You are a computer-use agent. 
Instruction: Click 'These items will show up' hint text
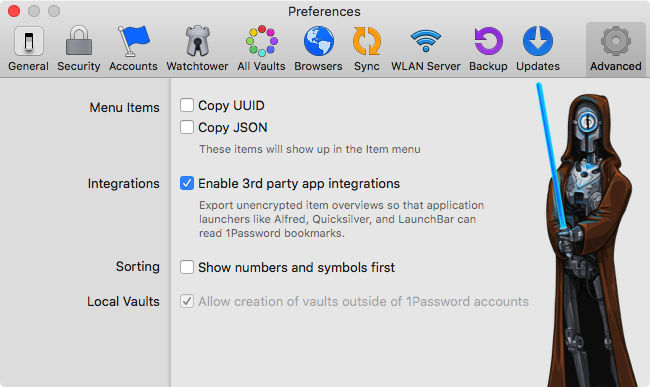tap(310, 149)
